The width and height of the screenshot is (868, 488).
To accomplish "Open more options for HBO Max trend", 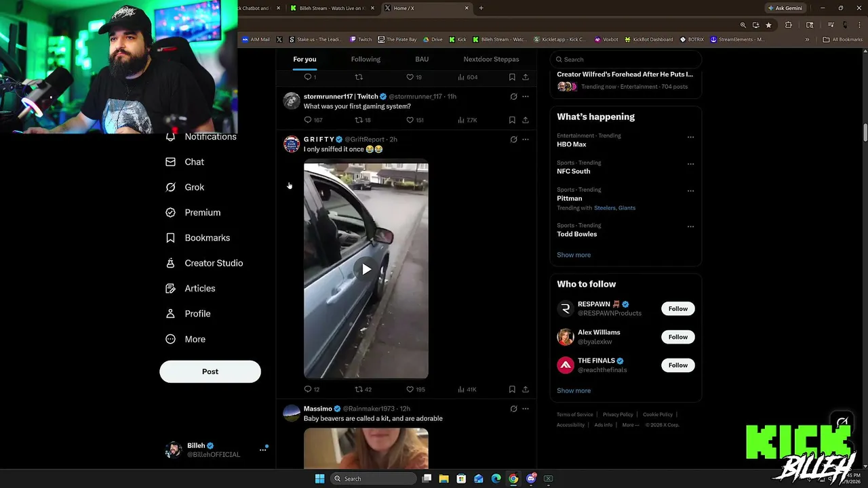I will pos(690,137).
